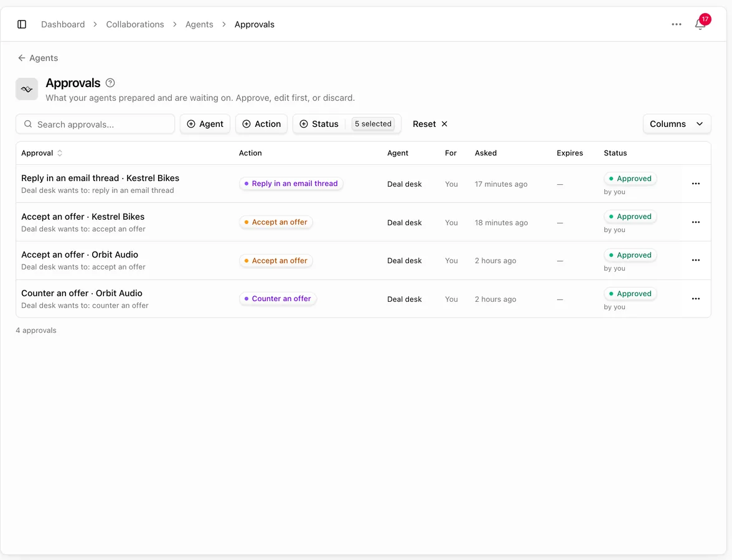This screenshot has width=732, height=560.
Task: Click Deal desk in Counter an offer row
Action: [x=405, y=299]
